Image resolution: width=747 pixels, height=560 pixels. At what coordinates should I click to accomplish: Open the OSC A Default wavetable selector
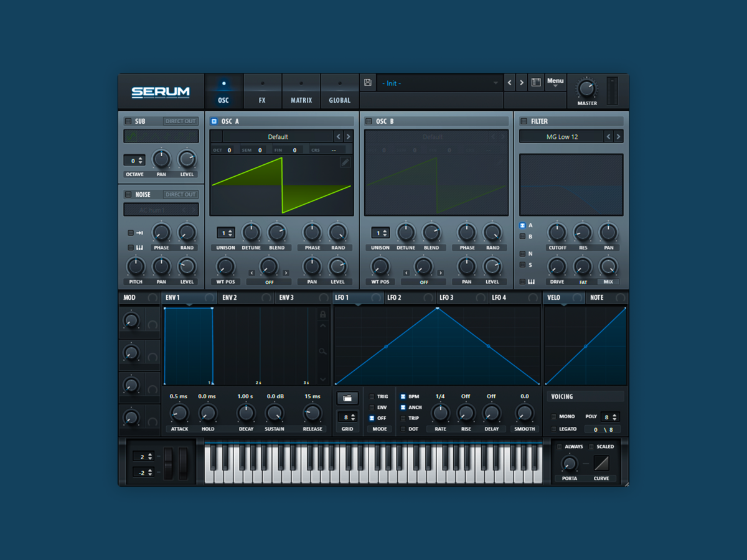pyautogui.click(x=278, y=136)
